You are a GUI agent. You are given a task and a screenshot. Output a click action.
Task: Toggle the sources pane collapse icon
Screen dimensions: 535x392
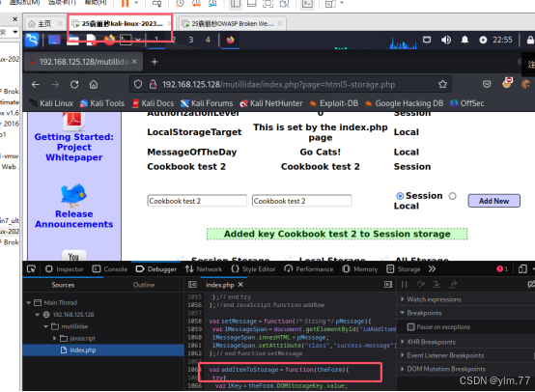(x=192, y=285)
